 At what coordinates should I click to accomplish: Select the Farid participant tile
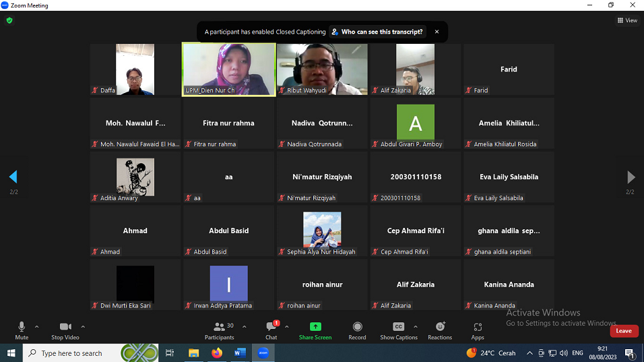[509, 69]
